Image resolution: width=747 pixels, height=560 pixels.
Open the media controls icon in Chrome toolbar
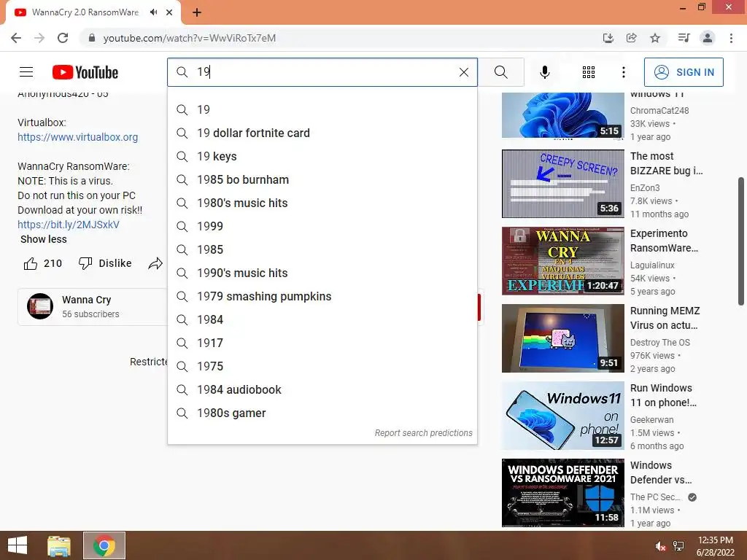tap(684, 38)
